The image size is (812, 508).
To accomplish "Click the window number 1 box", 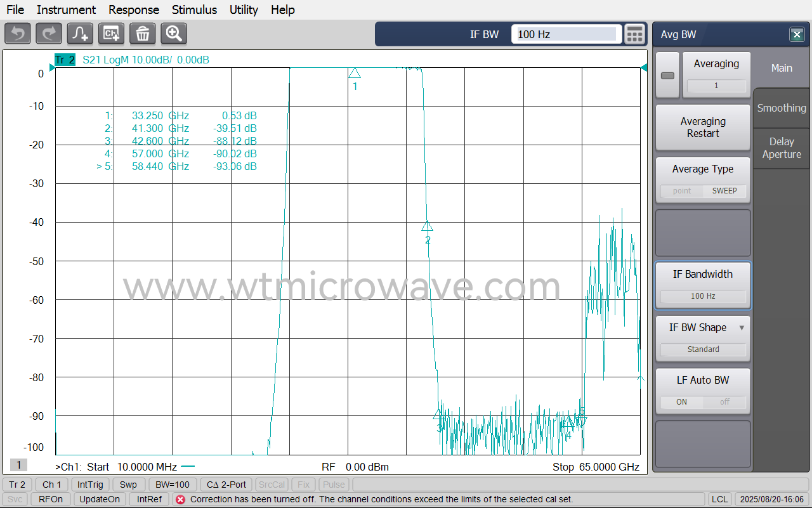I will (x=18, y=465).
